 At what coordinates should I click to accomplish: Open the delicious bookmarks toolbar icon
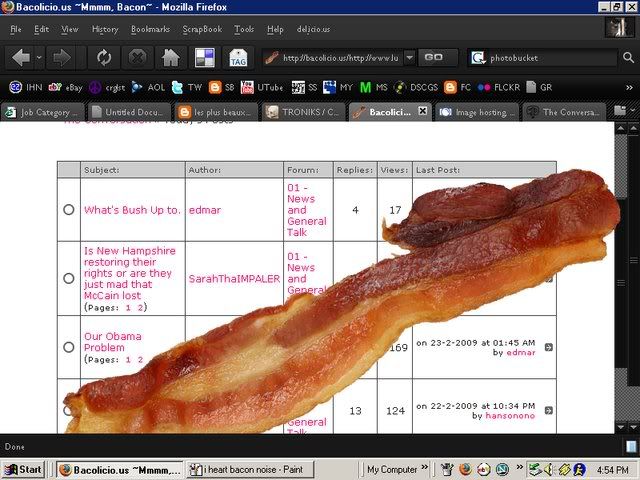[x=204, y=58]
